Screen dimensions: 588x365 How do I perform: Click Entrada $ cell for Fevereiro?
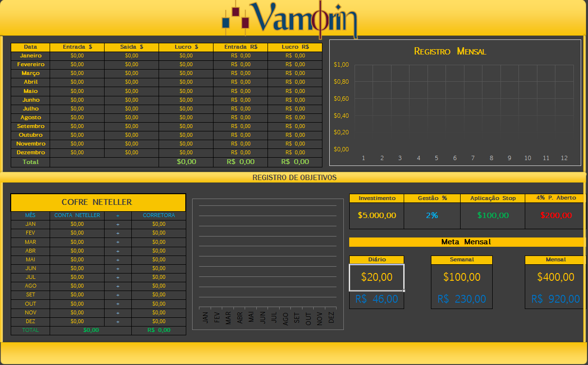pos(77,64)
